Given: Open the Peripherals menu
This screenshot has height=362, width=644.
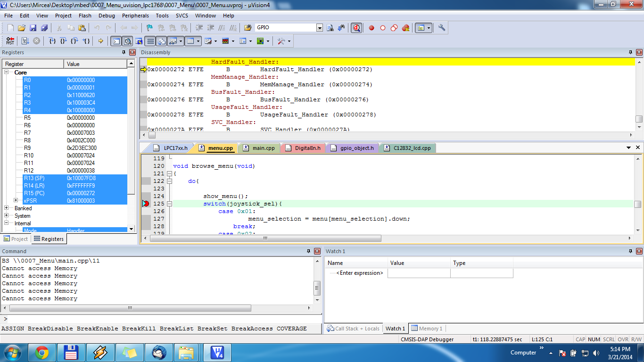Looking at the screenshot, I should pyautogui.click(x=135, y=16).
